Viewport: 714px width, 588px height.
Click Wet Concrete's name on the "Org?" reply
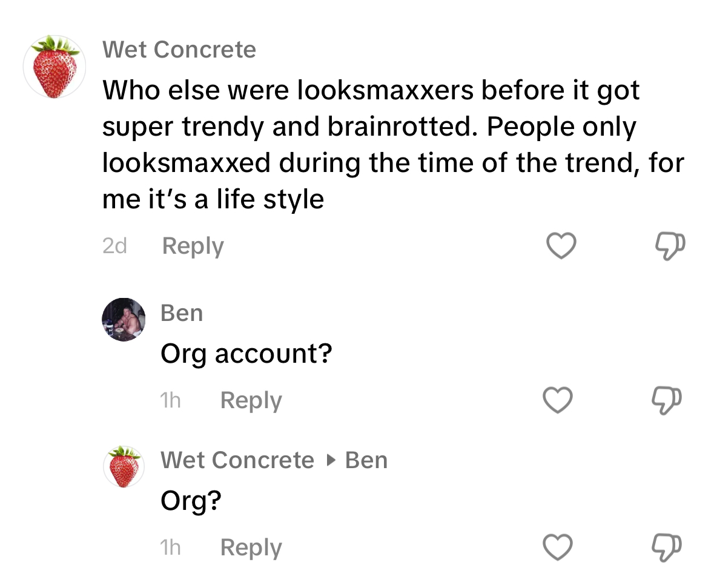click(237, 460)
